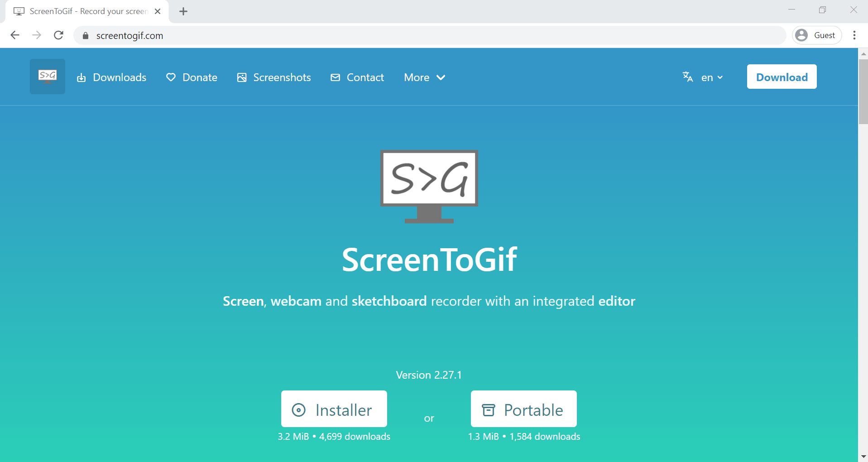Click the heart icon beside Donate

(x=171, y=77)
